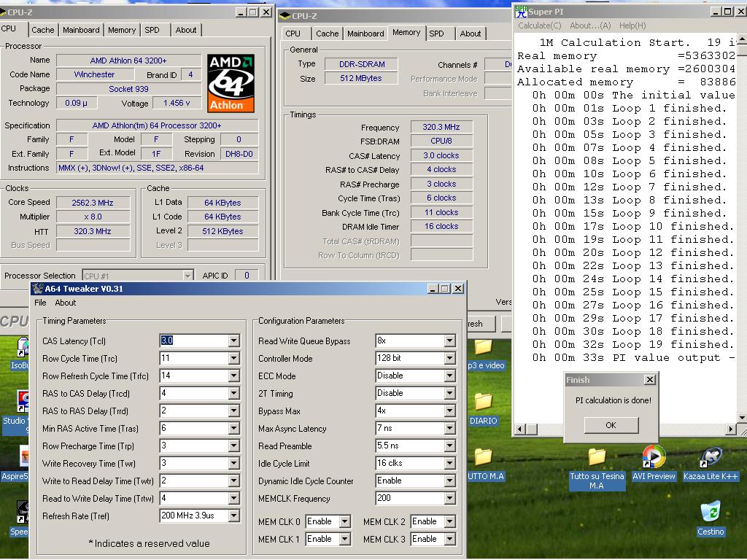Expand the Controller Mode dropdown
Image resolution: width=747 pixels, height=560 pixels.
pyautogui.click(x=449, y=359)
